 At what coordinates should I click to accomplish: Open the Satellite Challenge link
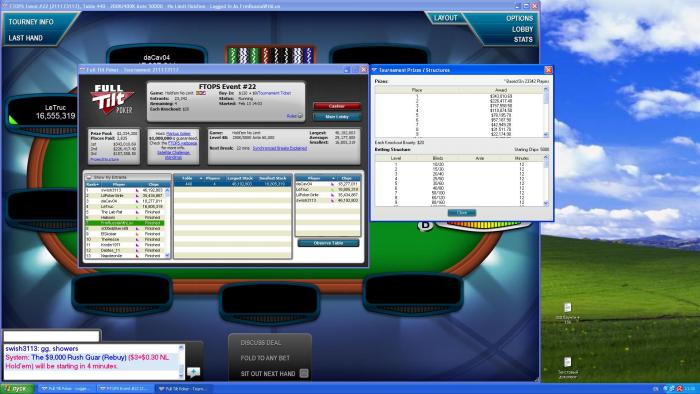pyautogui.click(x=174, y=153)
